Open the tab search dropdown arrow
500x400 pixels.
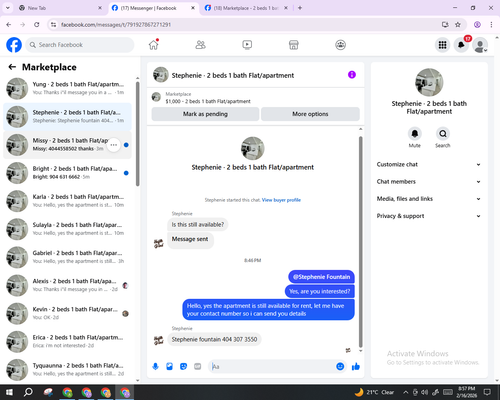tap(7, 8)
